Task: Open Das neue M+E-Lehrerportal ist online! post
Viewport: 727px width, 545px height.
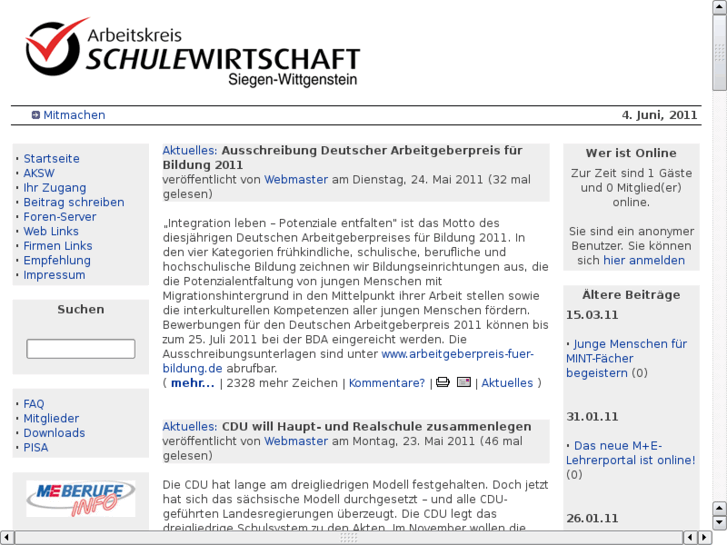Action: coord(631,453)
